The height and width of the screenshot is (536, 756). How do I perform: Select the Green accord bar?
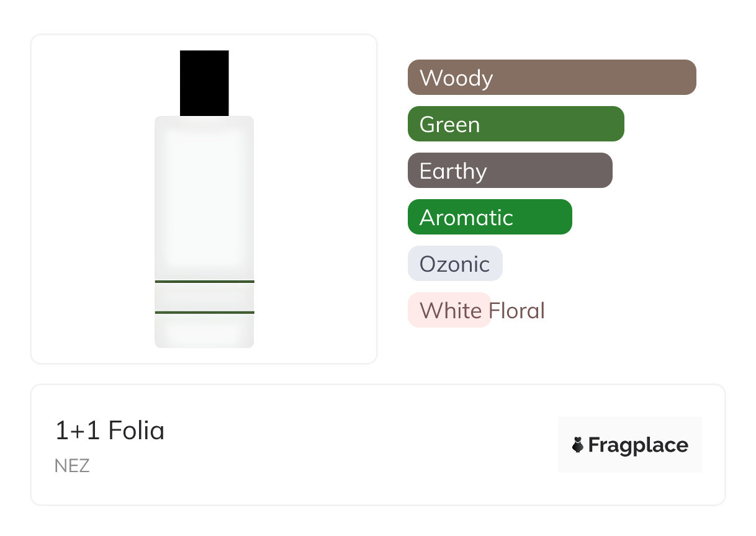[515, 124]
